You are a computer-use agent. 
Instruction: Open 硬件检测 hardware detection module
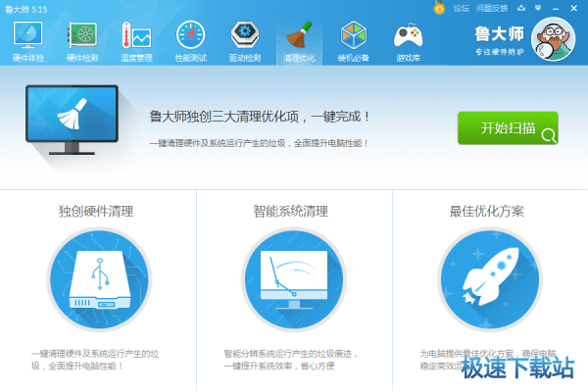[82, 41]
